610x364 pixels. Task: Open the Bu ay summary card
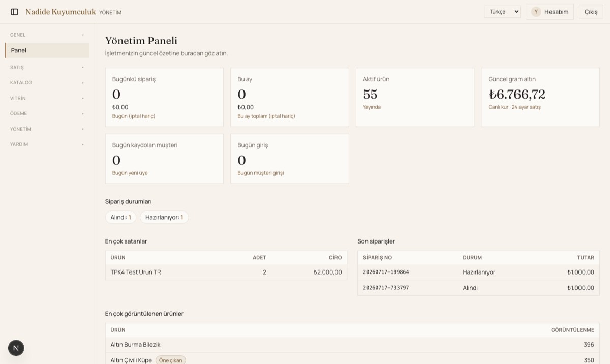point(290,97)
